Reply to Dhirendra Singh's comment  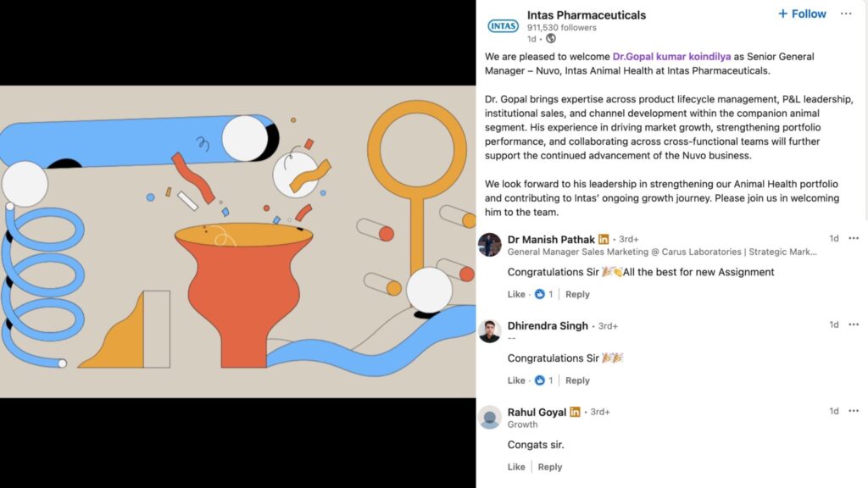coord(577,380)
